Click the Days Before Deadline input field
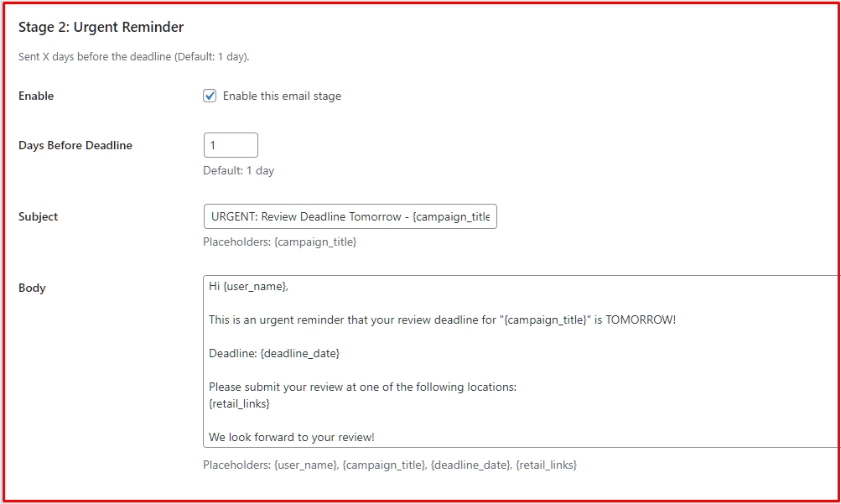The image size is (841, 504). (231, 144)
